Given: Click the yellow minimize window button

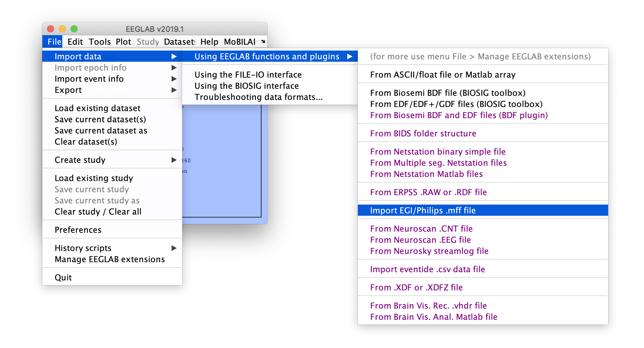Looking at the screenshot, I should (62, 29).
